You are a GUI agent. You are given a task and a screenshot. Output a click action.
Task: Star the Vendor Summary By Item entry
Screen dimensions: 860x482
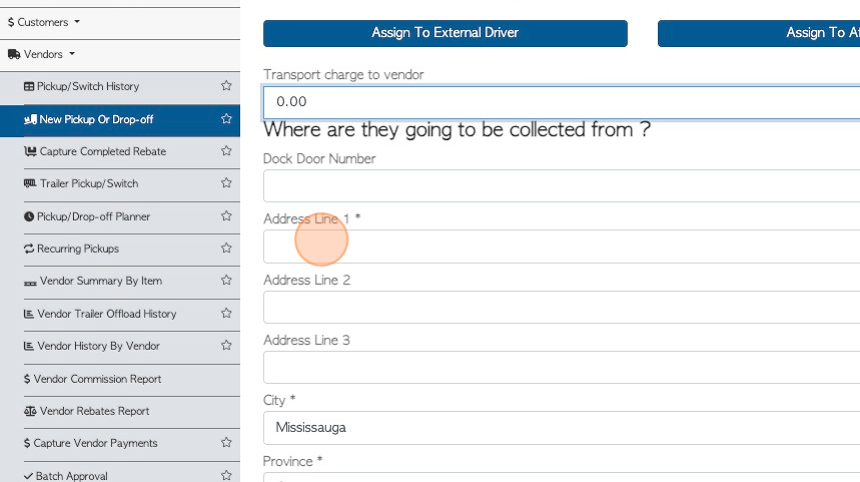[x=226, y=280]
